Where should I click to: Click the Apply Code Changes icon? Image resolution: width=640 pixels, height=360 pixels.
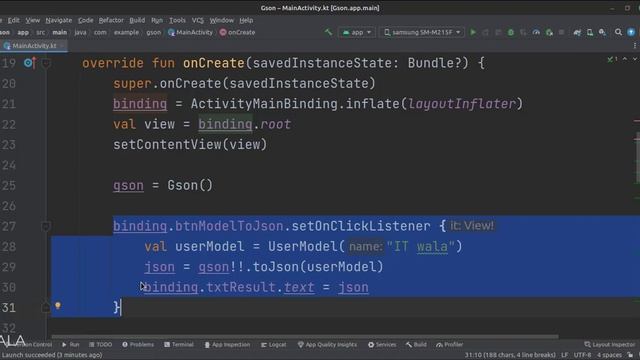click(x=498, y=32)
